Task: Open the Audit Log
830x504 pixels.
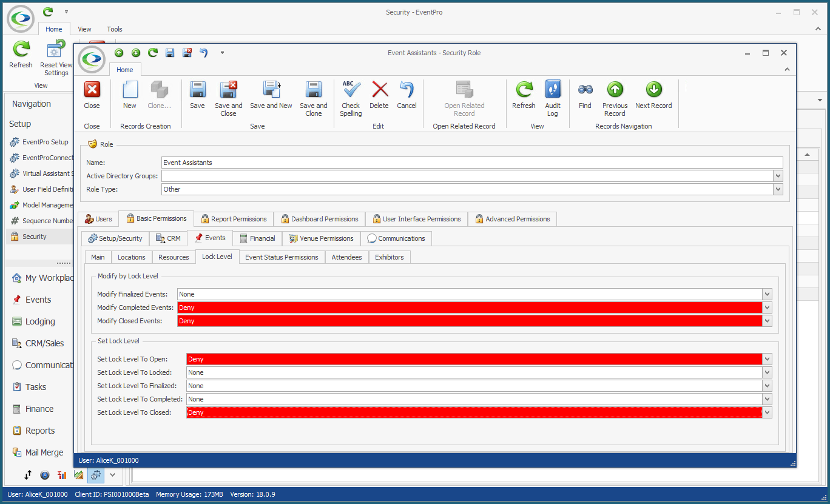Action: pyautogui.click(x=553, y=99)
